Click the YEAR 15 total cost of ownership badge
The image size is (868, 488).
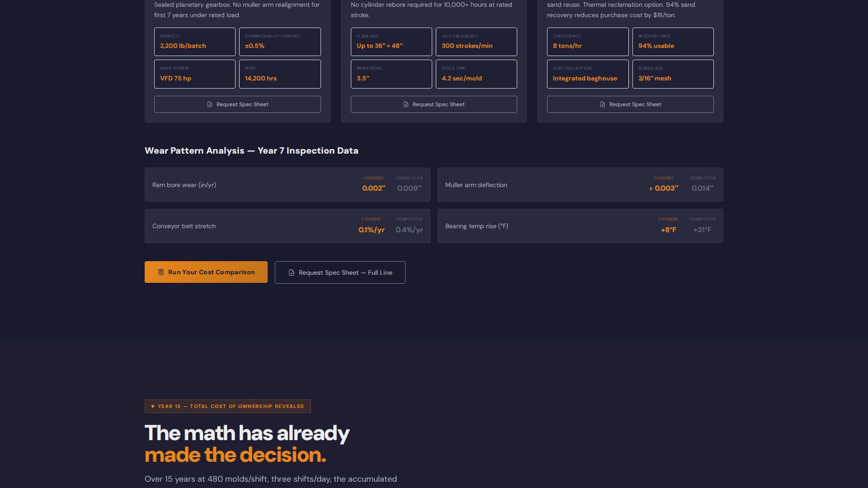click(x=227, y=406)
